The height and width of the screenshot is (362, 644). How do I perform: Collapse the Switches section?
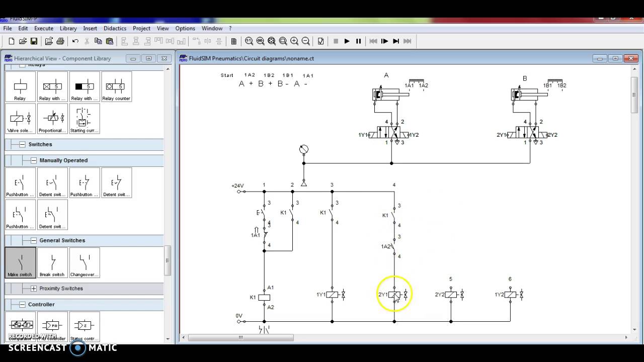click(22, 144)
